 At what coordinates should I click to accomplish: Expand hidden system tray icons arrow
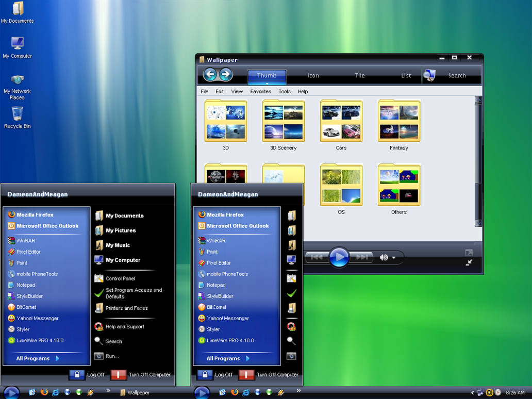coord(472,393)
